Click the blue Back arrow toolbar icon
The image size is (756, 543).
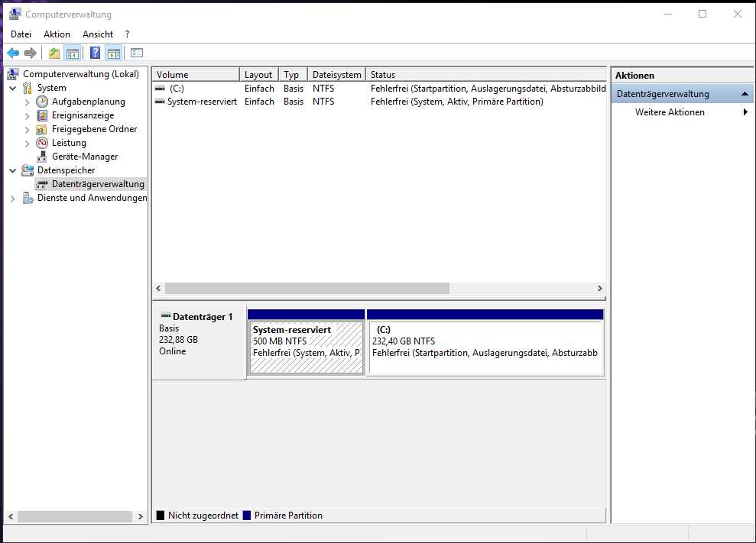click(x=13, y=53)
